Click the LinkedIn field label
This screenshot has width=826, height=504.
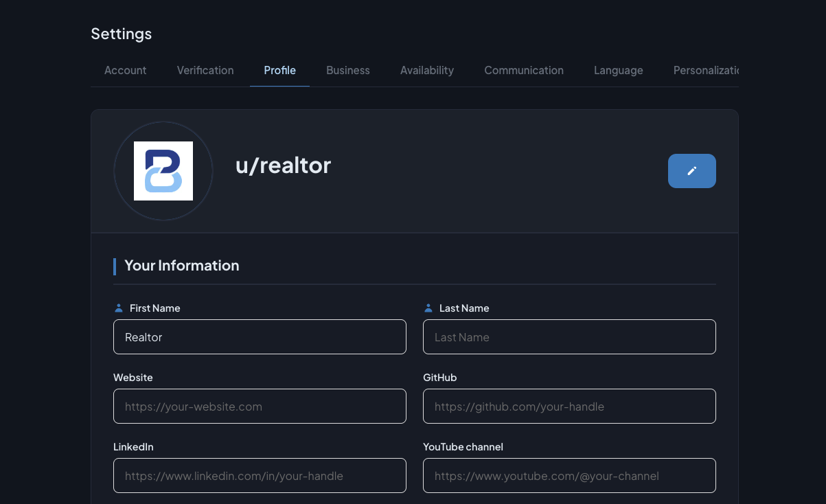[x=133, y=447]
